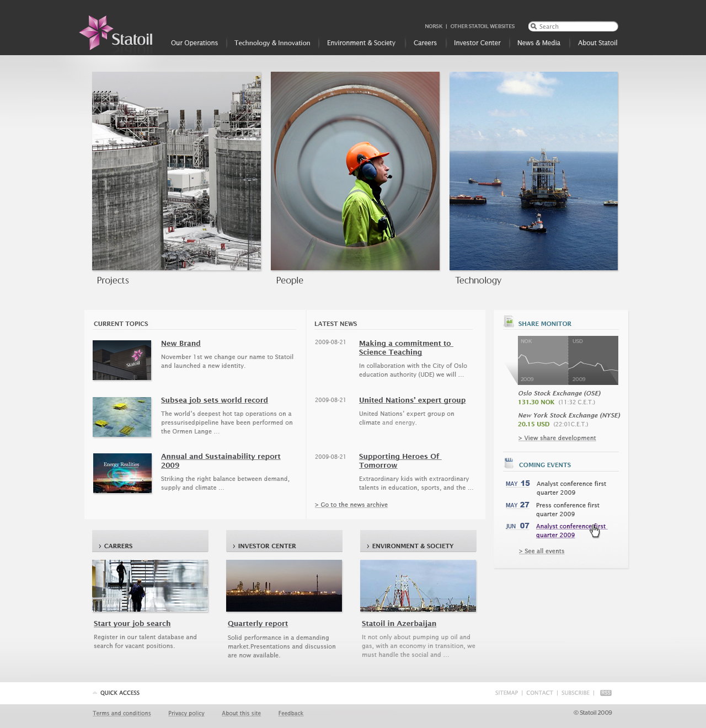Open the People worker image

tap(355, 171)
